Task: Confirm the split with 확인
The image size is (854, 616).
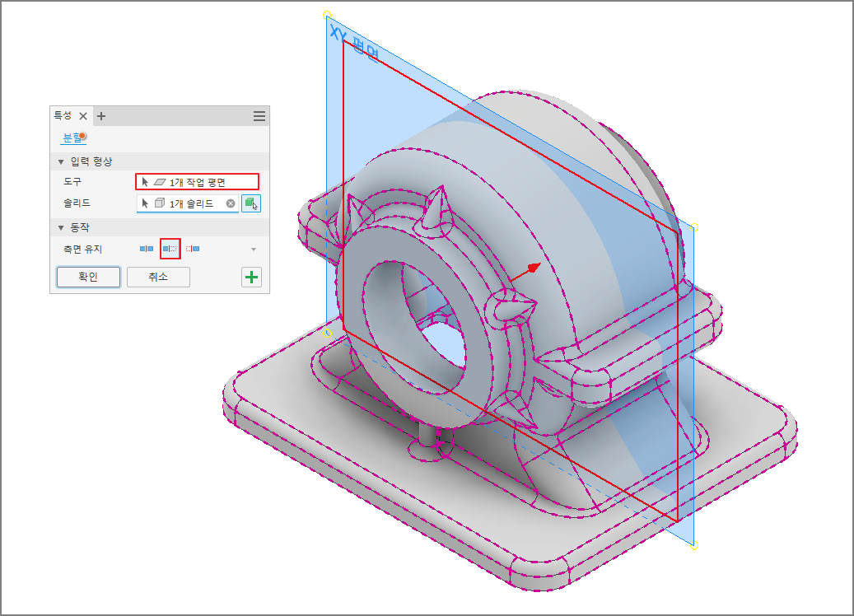Action: [x=88, y=277]
